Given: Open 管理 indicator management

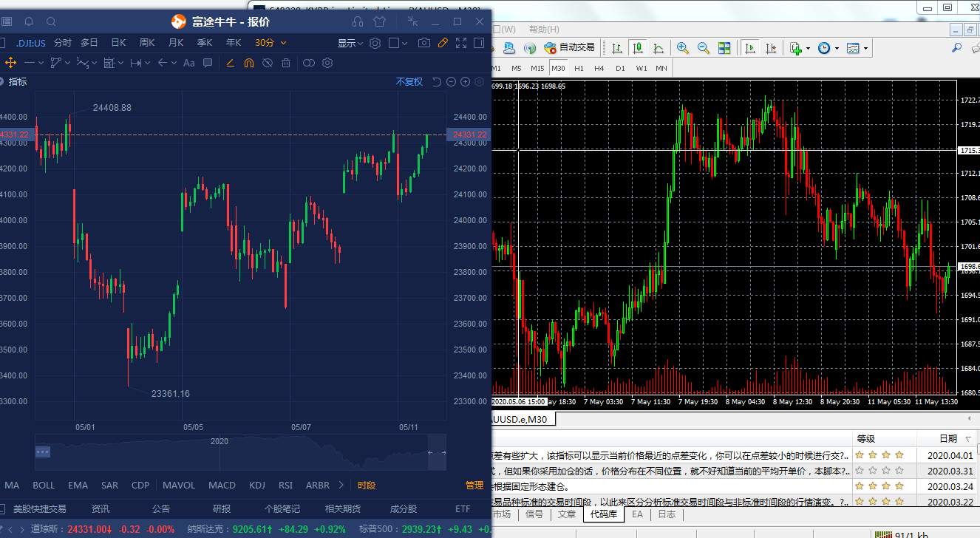Looking at the screenshot, I should 474,485.
